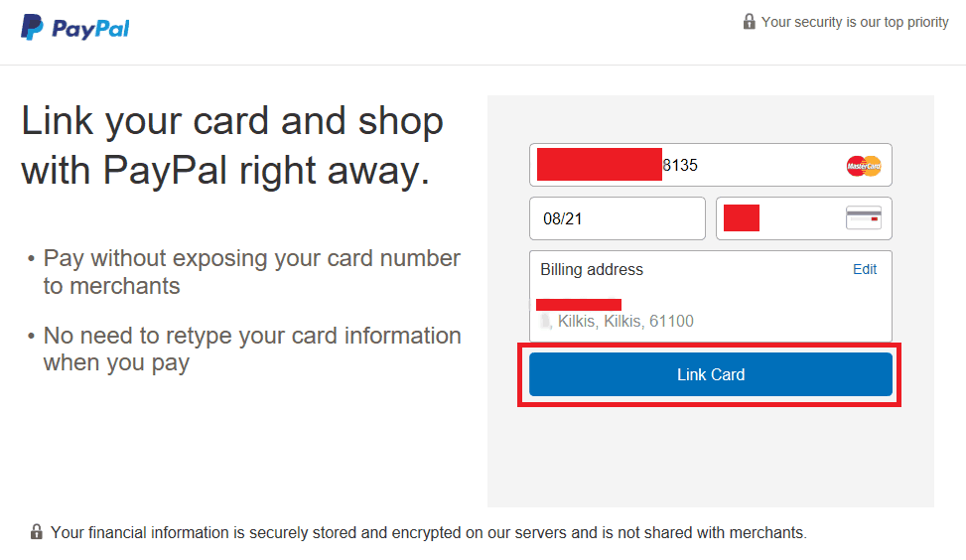This screenshot has width=966, height=560.
Task: Click 'Your security is our top priority' text
Action: pyautogui.click(x=855, y=22)
